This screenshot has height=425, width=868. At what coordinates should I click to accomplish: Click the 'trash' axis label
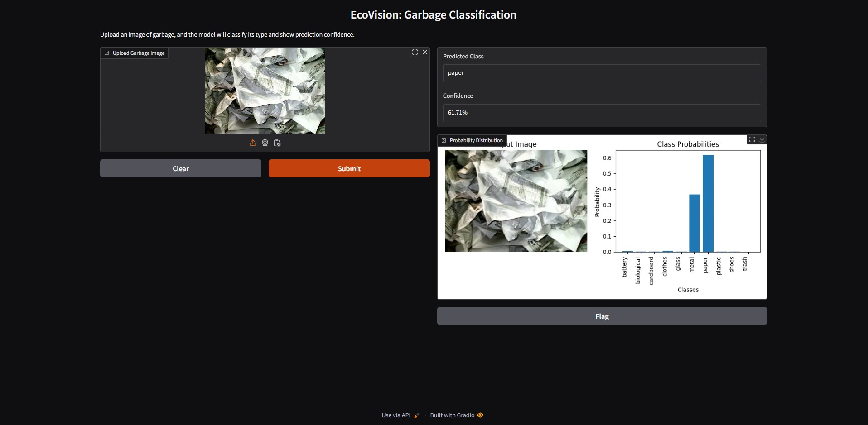tap(745, 264)
